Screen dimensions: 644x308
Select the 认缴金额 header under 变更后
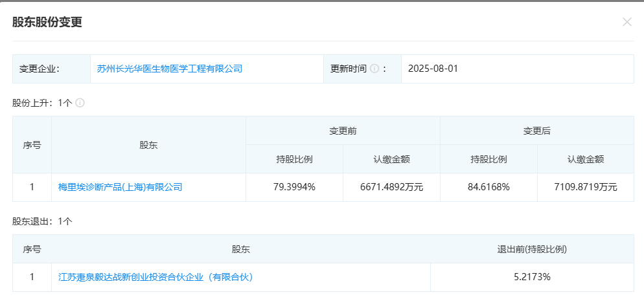pyautogui.click(x=586, y=159)
